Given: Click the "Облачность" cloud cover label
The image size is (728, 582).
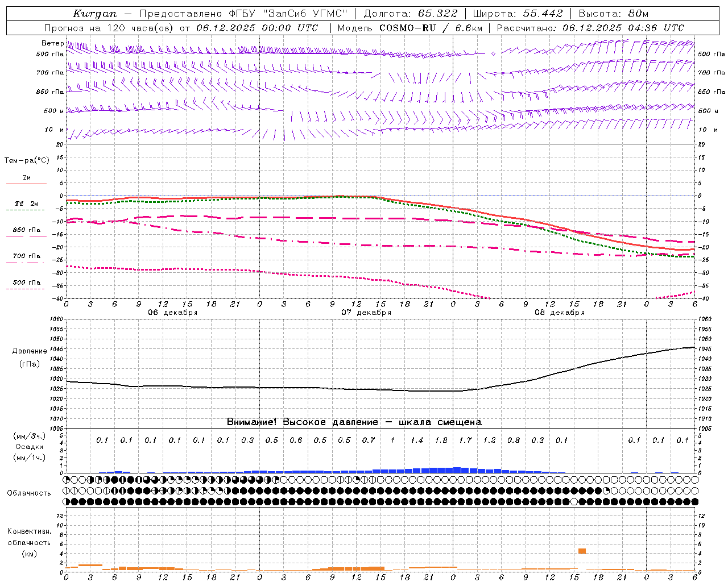Looking at the screenshot, I should [29, 493].
